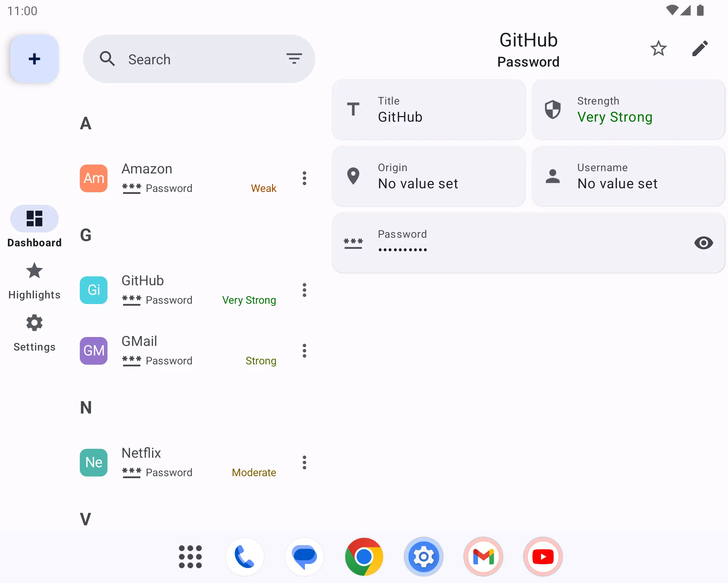Click the shield strength icon
Viewport: 728px width, 583px height.
(552, 109)
